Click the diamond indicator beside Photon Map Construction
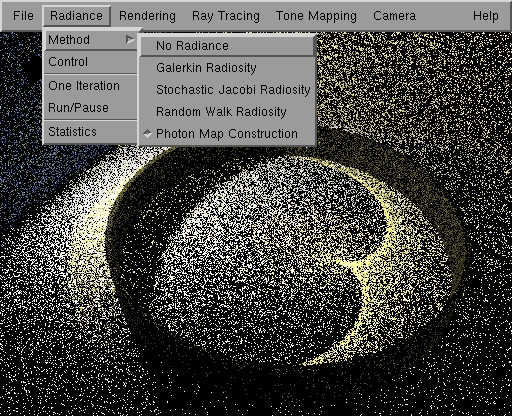512x416 pixels. [x=147, y=134]
